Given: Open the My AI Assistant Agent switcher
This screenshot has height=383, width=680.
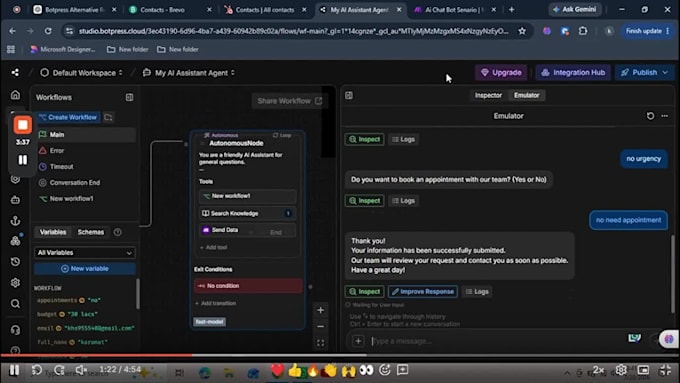Looking at the screenshot, I should pos(189,72).
